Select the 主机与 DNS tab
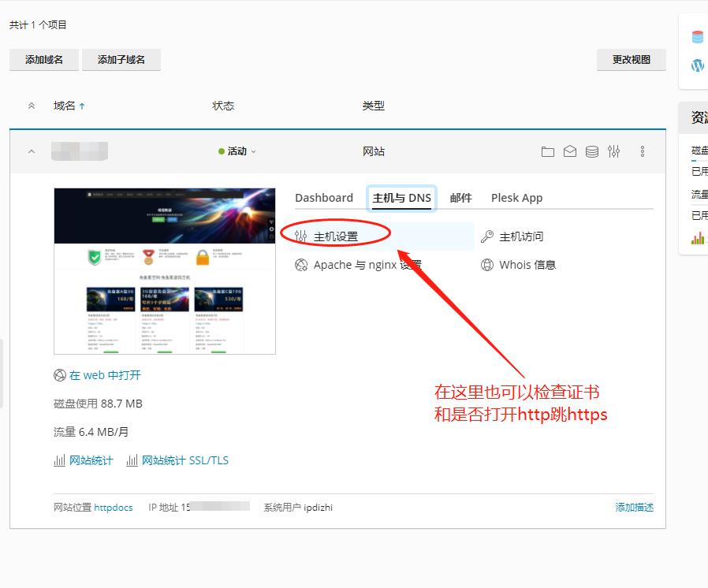 point(402,198)
